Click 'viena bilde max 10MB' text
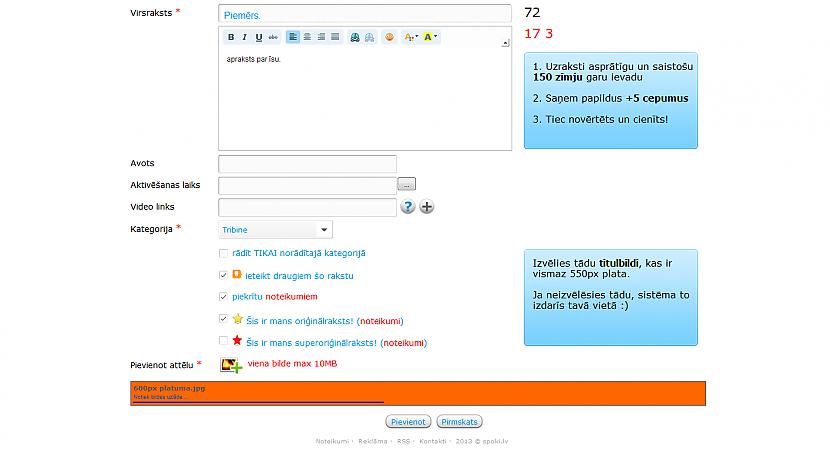Image resolution: width=830 pixels, height=451 pixels. [x=292, y=364]
